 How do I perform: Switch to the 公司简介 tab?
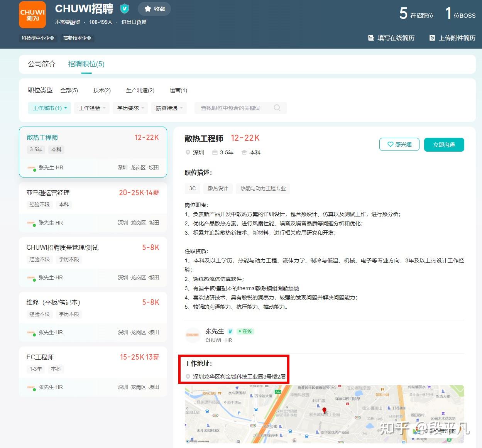[41, 64]
